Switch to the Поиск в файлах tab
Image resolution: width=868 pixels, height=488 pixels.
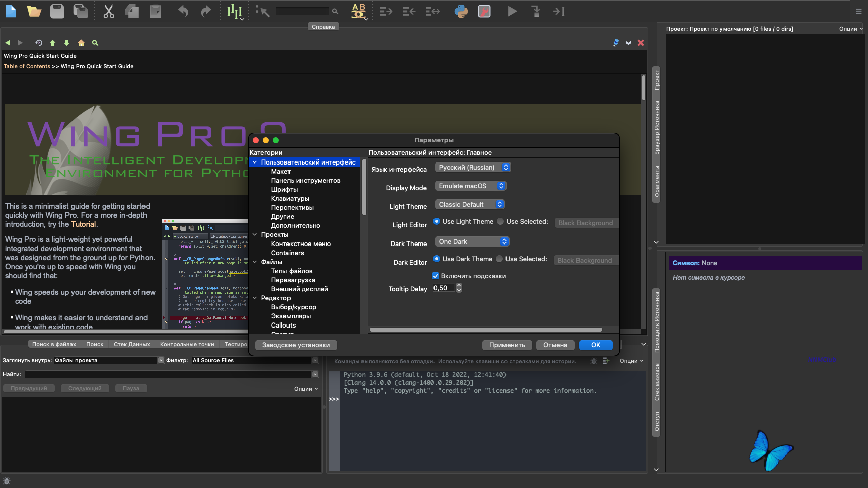click(54, 344)
